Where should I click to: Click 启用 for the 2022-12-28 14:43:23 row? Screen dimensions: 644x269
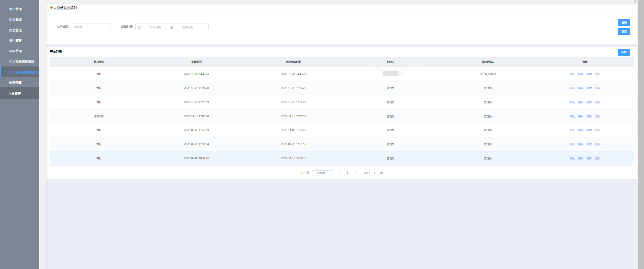598,74
